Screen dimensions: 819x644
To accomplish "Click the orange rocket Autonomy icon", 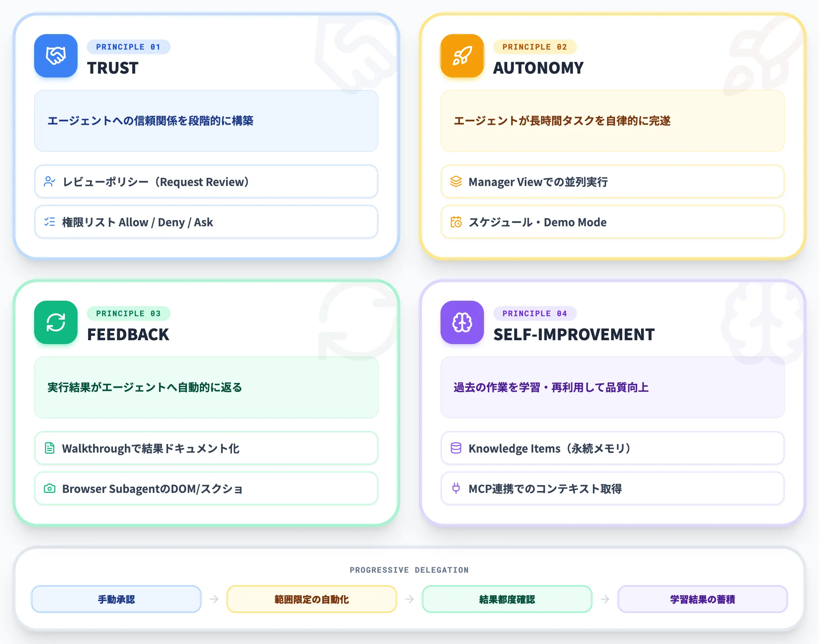I will (462, 56).
